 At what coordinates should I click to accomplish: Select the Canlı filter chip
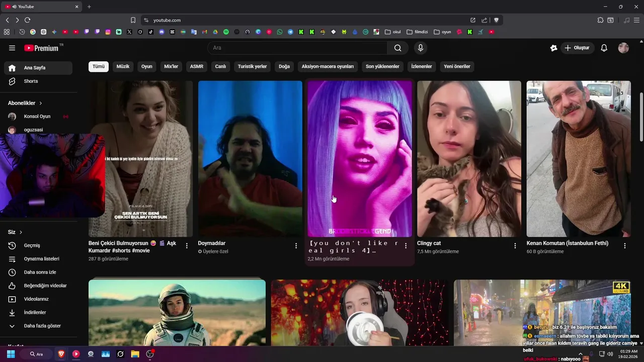pyautogui.click(x=220, y=66)
